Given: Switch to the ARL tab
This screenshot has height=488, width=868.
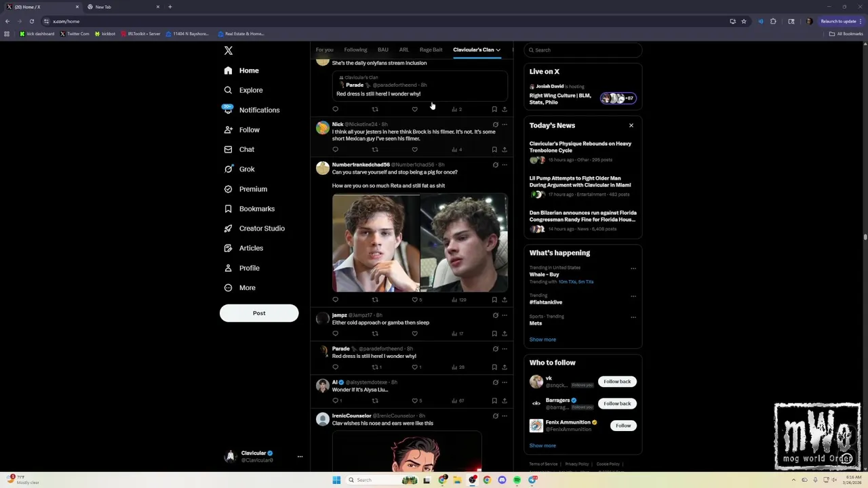Looking at the screenshot, I should [403, 49].
